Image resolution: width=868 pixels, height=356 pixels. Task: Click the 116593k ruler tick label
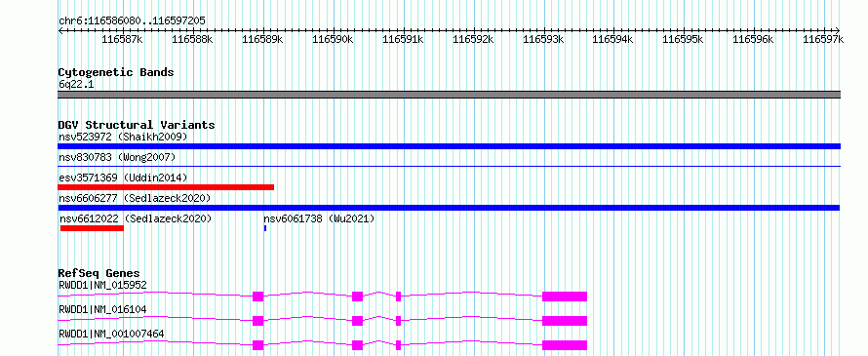point(543,39)
